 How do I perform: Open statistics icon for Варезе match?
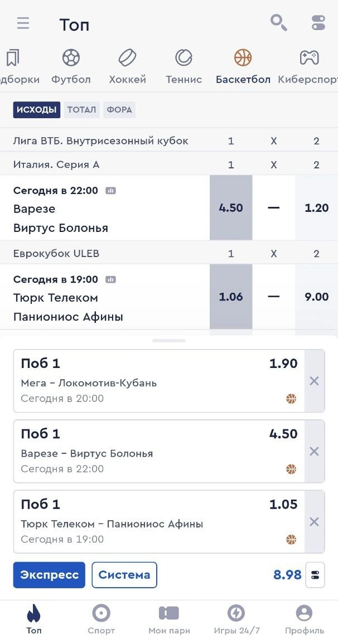click(x=111, y=191)
